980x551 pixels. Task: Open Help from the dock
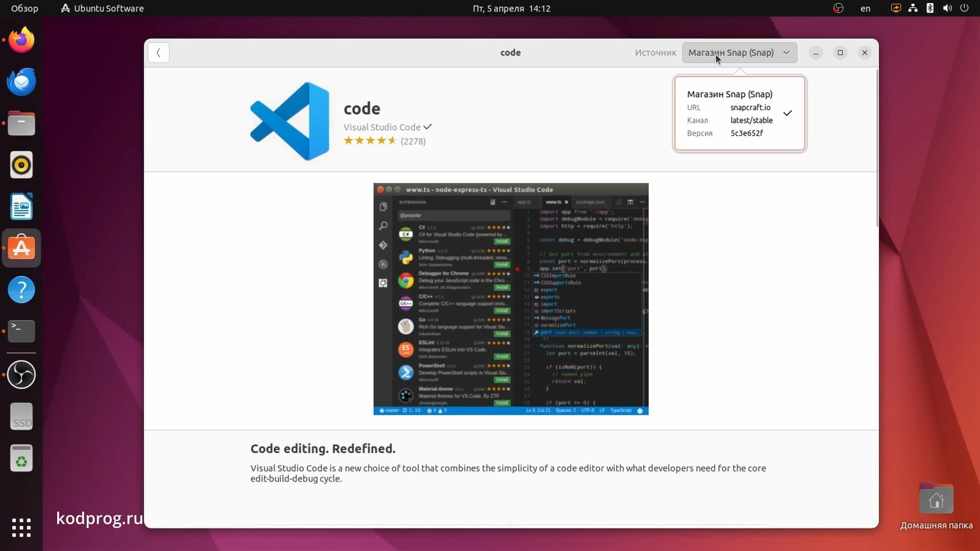pyautogui.click(x=21, y=290)
